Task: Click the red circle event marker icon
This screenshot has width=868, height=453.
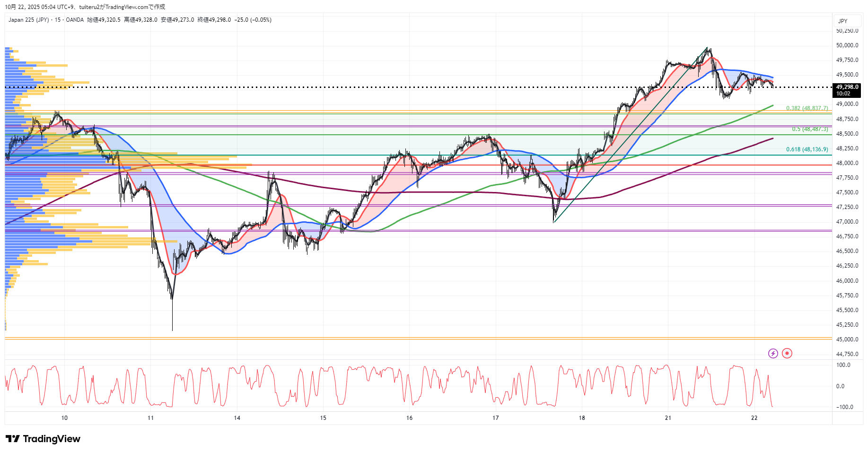Action: (787, 353)
